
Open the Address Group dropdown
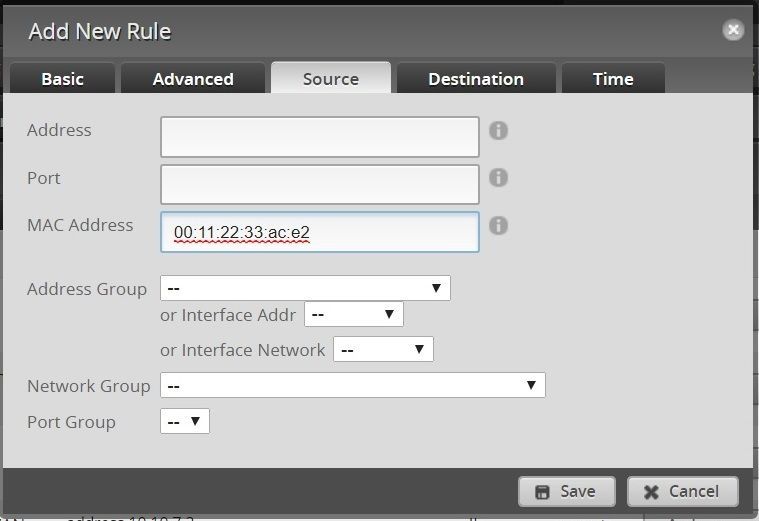[305, 288]
